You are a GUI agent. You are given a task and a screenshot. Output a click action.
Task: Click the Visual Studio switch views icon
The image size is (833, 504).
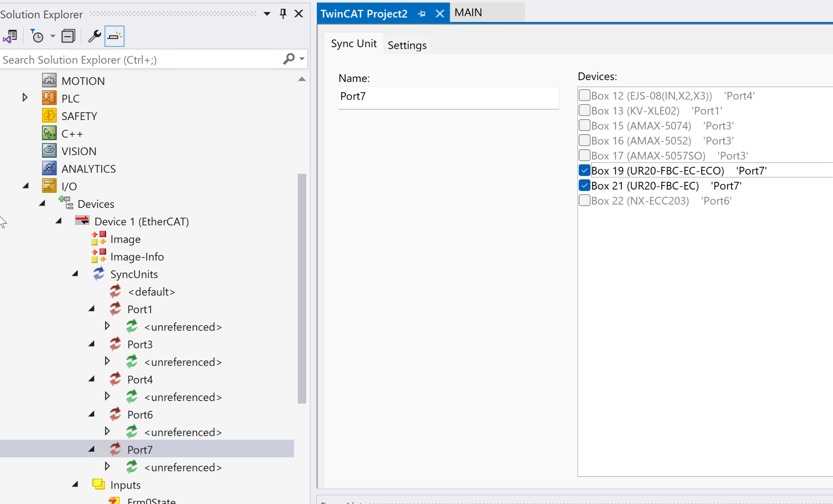tap(10, 36)
